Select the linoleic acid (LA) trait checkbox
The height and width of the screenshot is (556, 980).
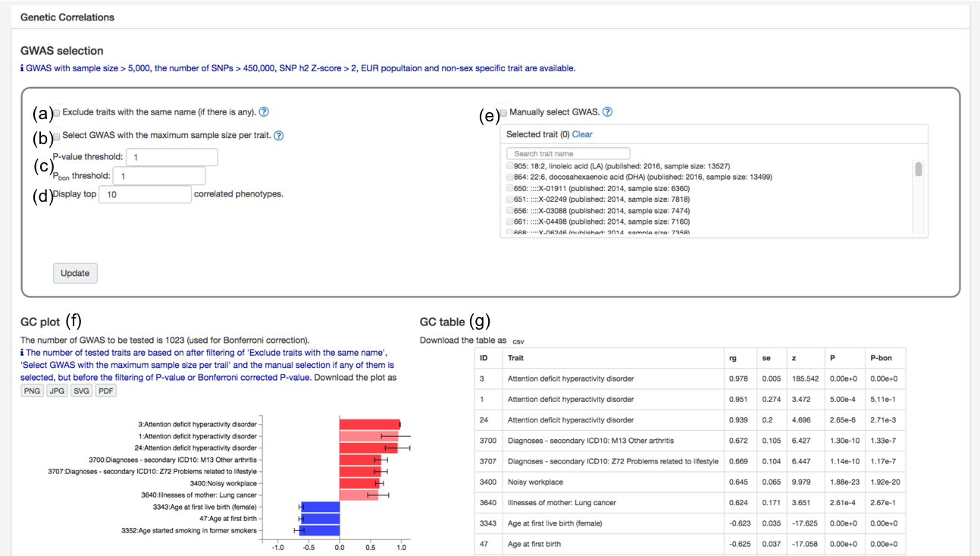pyautogui.click(x=510, y=166)
